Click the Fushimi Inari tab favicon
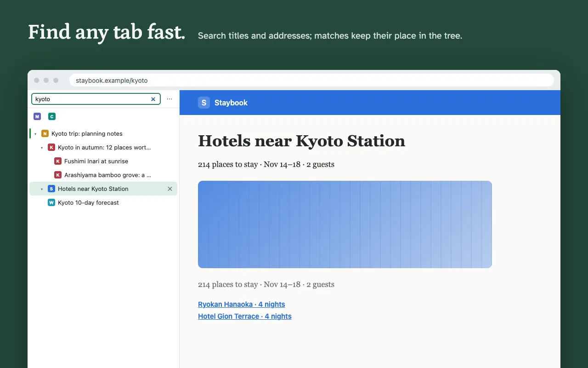 [58, 161]
